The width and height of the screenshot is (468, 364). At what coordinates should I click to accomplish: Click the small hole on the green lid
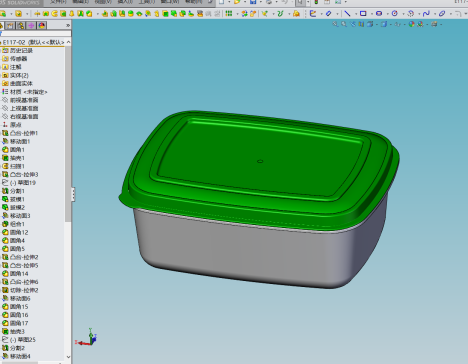click(x=260, y=161)
